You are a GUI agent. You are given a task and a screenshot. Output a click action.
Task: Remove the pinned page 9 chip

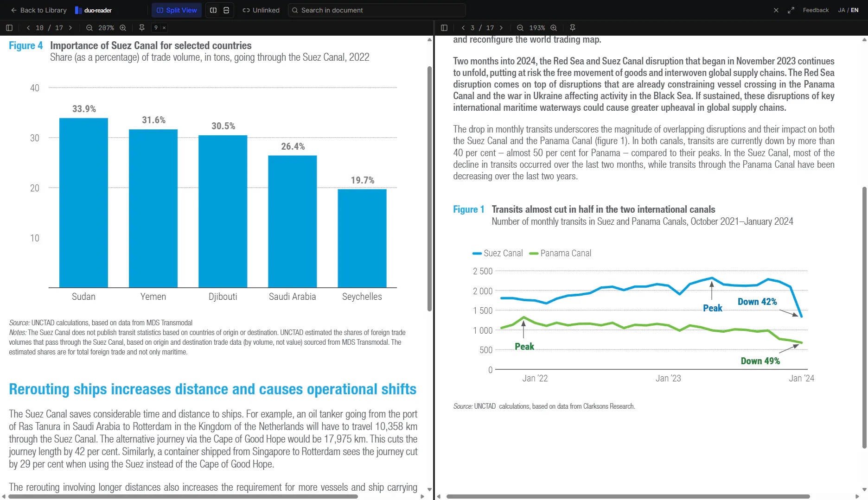164,28
